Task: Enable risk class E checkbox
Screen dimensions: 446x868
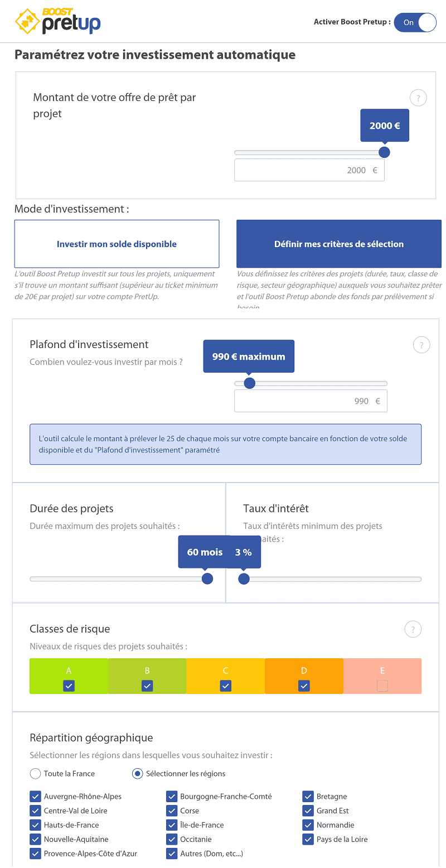Action: [x=382, y=686]
